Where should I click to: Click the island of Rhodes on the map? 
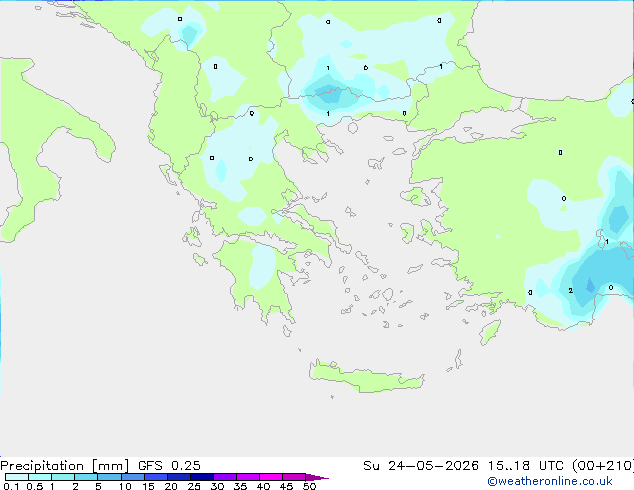click(490, 332)
